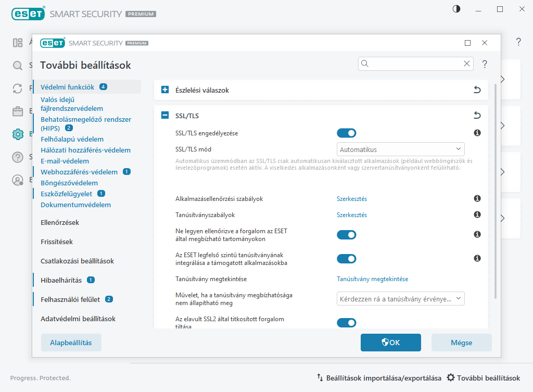Screen dimensions: 533x392
Task: Open the Tools briefcase icon
Action: coord(17,111)
